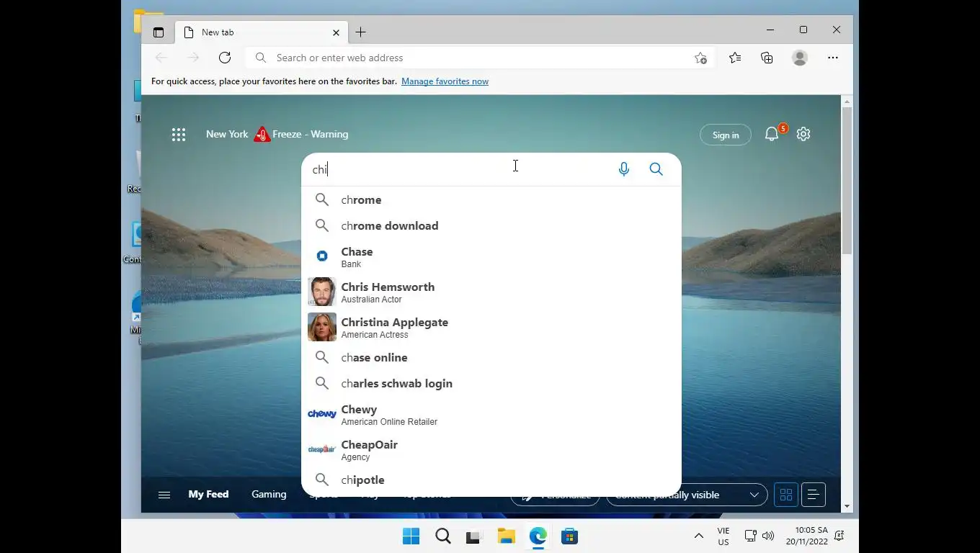This screenshot has height=553, width=980.
Task: Choose the Chase Bank suggestion
Action: click(x=491, y=257)
